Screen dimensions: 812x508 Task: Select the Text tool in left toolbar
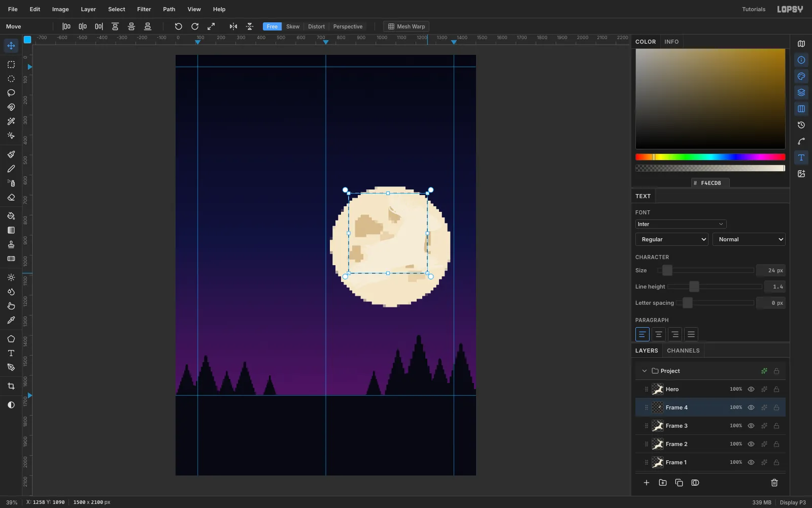(x=11, y=353)
